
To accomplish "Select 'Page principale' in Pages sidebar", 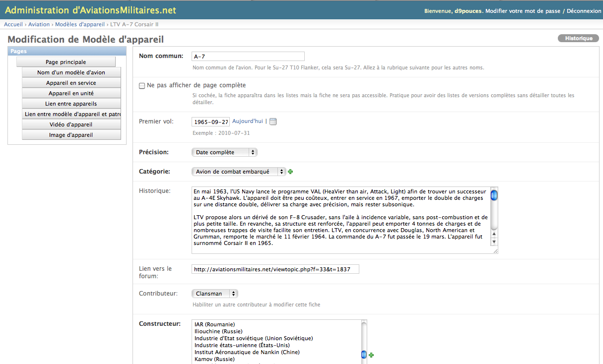I will [66, 62].
